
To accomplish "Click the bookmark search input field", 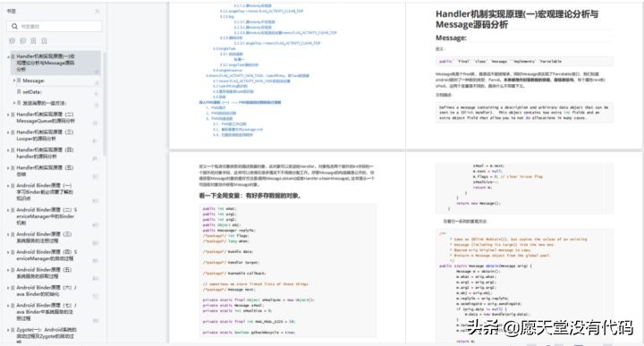I will coord(55,26).
